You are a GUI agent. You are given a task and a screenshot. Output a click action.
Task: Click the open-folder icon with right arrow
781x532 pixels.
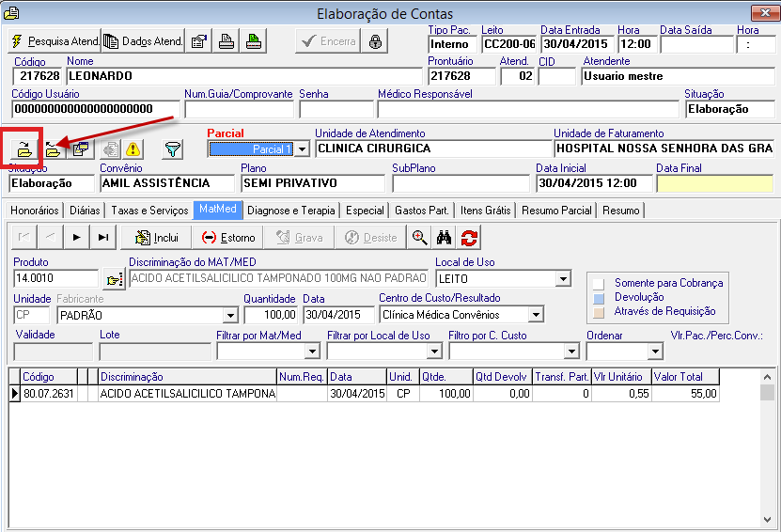click(23, 149)
